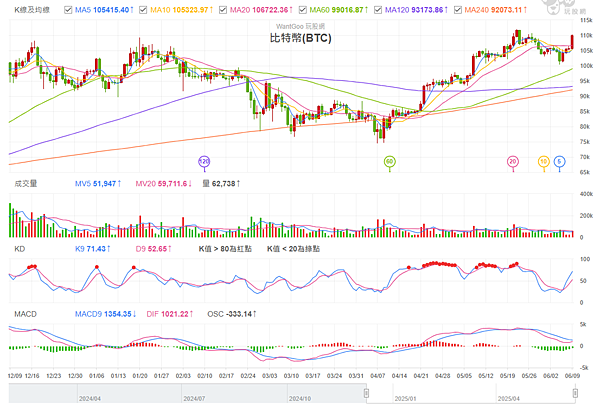Click the 04/07 date on the time axis

[x=378, y=376]
